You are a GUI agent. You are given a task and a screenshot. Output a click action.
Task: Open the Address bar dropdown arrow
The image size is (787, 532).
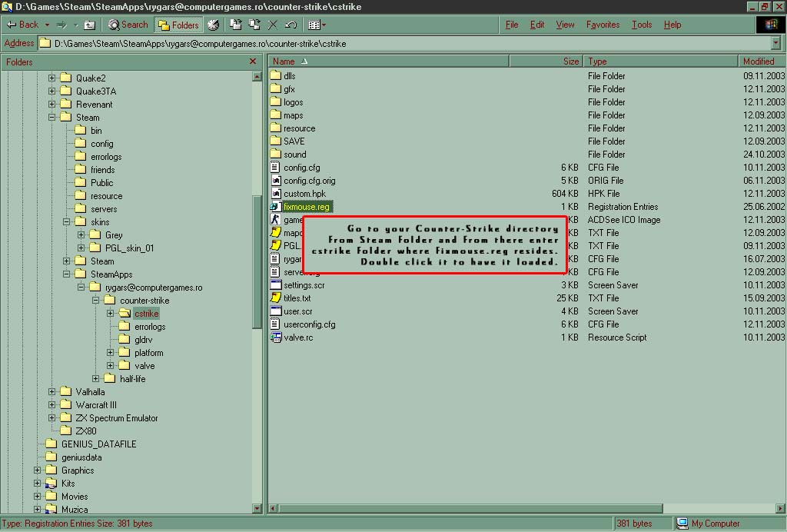click(776, 44)
